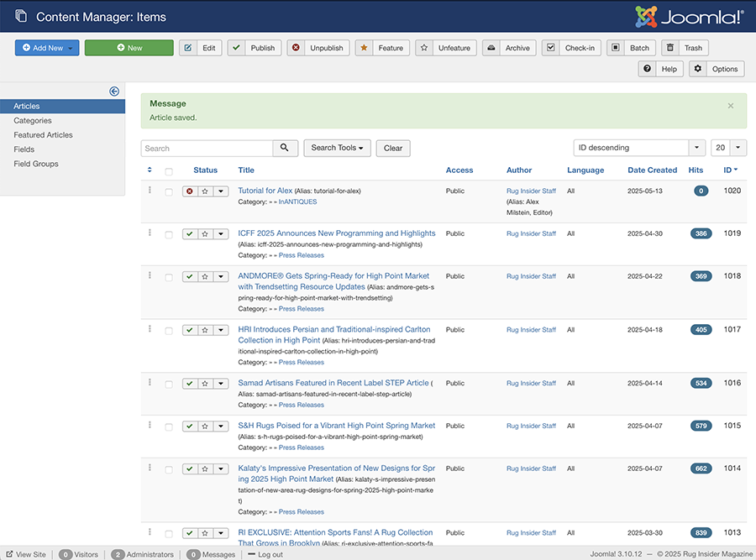Tick the checkbox for S&H Rugs article

pyautogui.click(x=169, y=427)
